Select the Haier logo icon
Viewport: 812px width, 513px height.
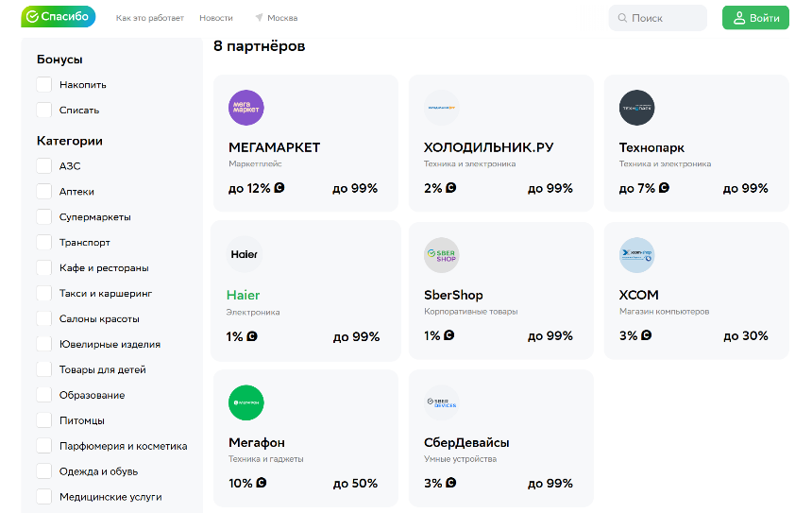244,254
